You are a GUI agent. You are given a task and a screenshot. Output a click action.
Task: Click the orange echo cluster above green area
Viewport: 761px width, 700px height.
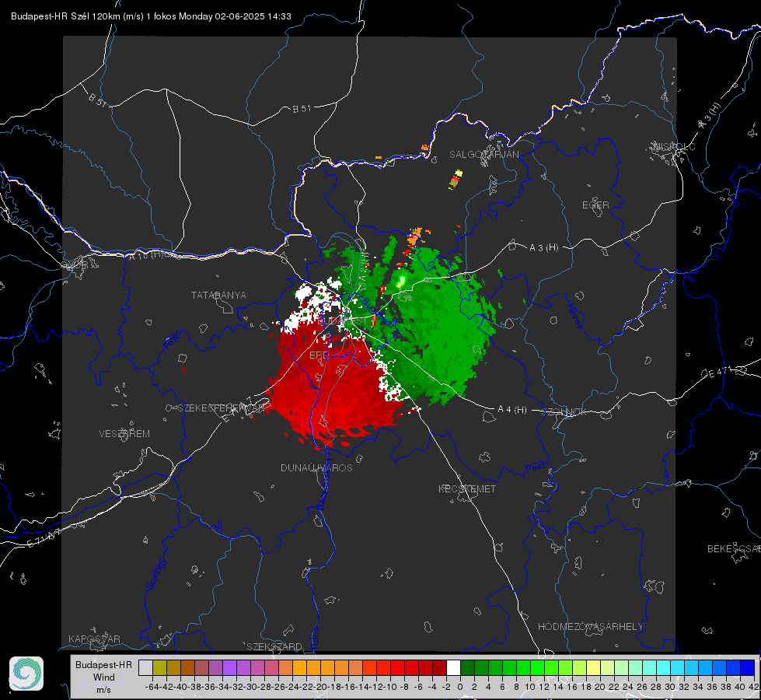pyautogui.click(x=414, y=237)
